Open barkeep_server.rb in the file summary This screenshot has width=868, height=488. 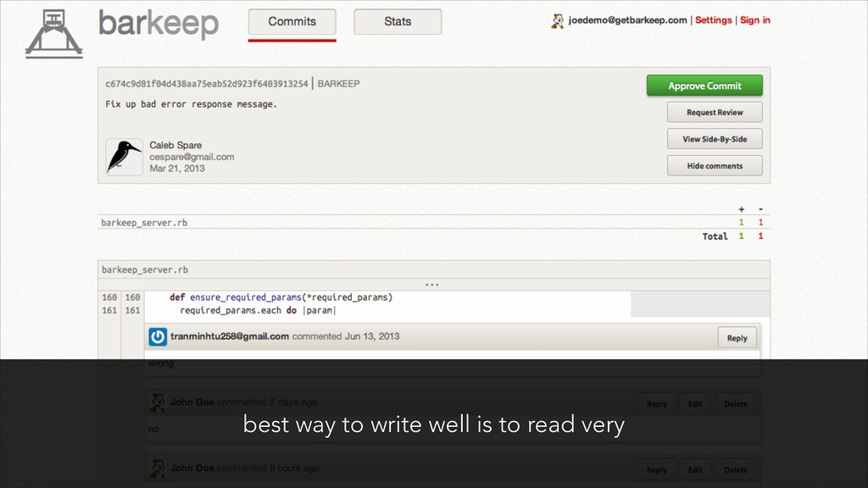(144, 223)
